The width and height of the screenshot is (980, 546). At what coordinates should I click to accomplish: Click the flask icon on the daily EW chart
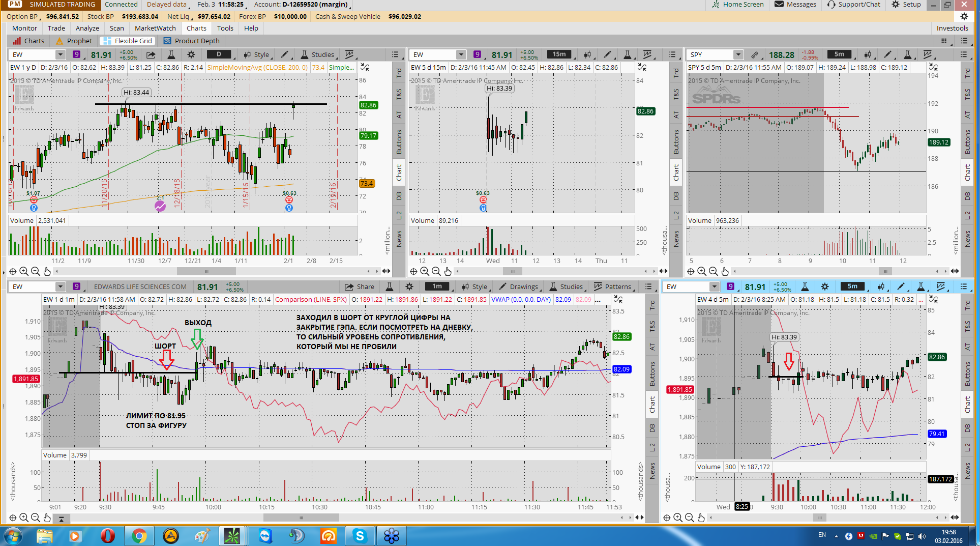[x=171, y=54]
